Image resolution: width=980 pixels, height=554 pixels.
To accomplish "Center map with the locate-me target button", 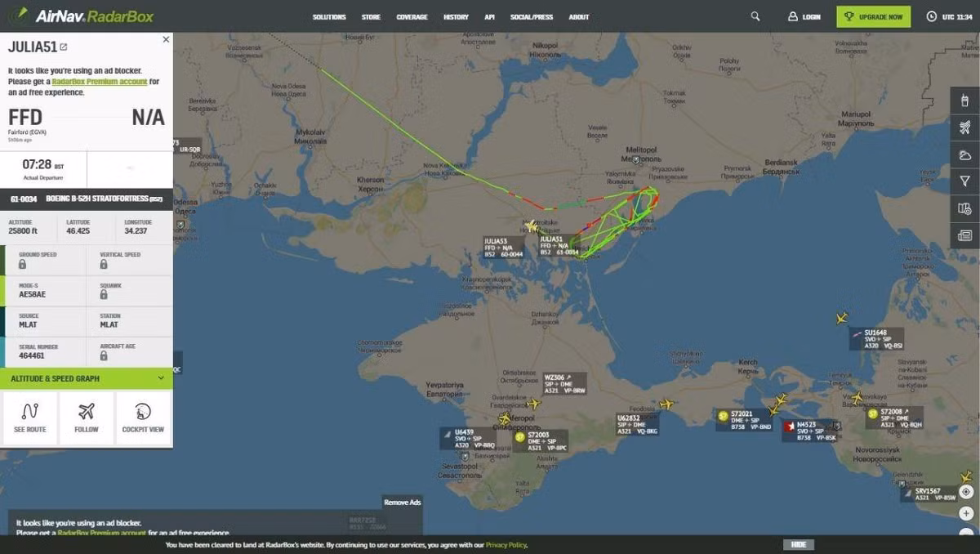I will pos(966,492).
